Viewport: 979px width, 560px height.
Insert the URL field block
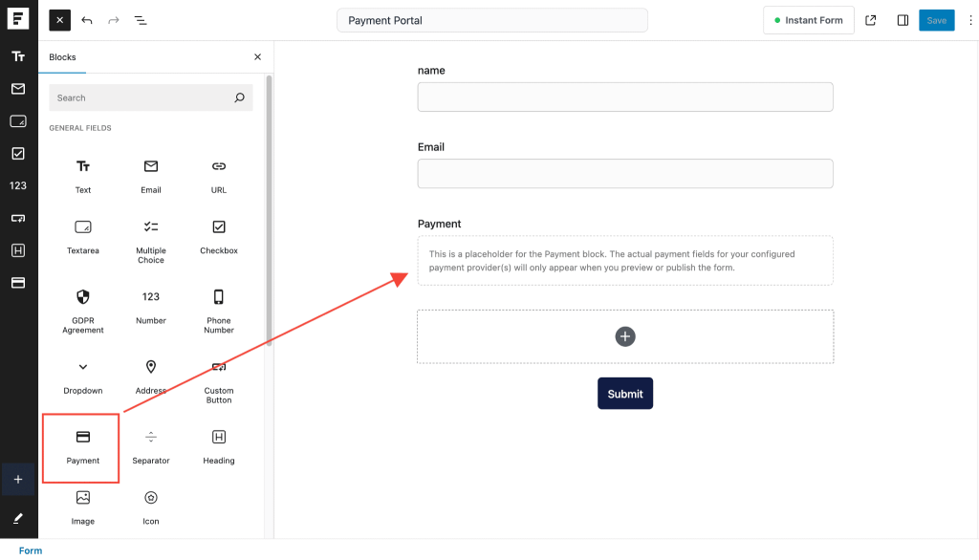[218, 173]
